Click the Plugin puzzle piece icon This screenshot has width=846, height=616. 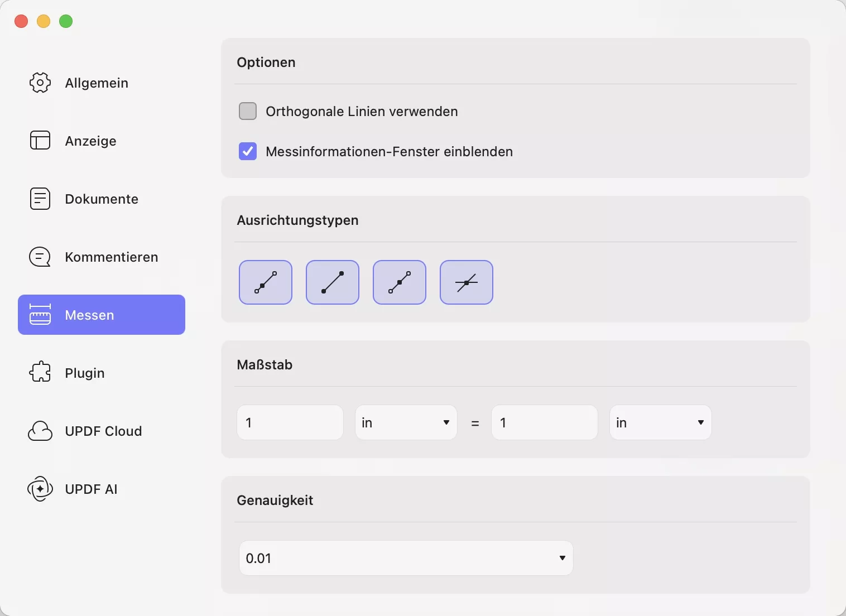[40, 373]
